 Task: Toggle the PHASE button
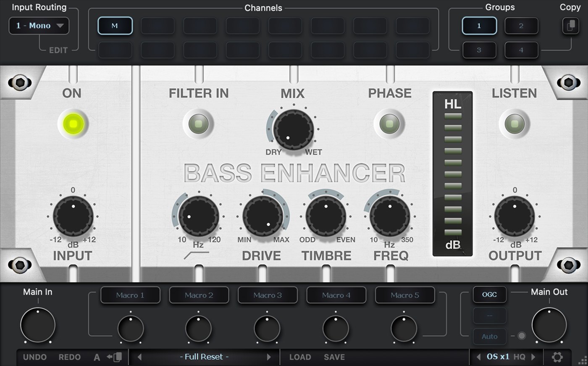click(x=389, y=124)
